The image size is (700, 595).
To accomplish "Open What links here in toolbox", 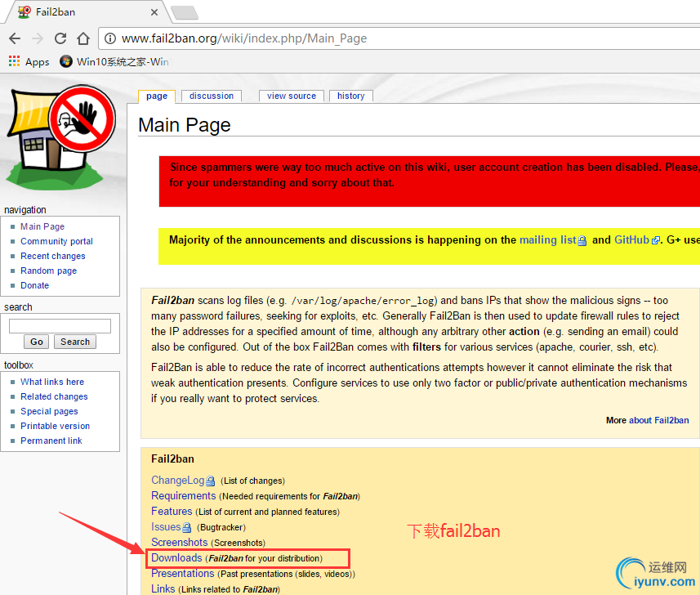I will tap(52, 382).
